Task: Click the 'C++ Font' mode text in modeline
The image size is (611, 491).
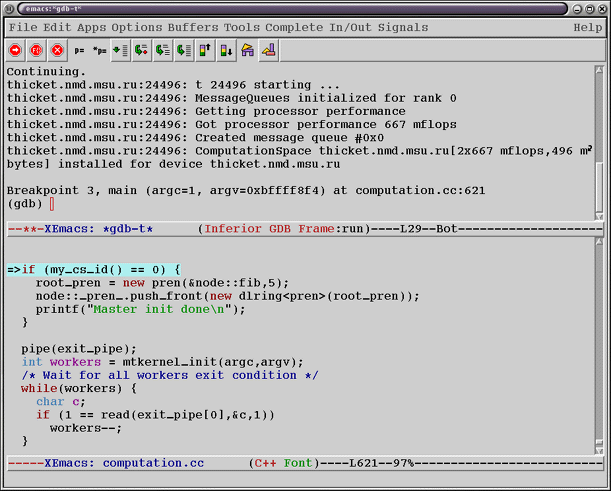Action: coord(284,463)
